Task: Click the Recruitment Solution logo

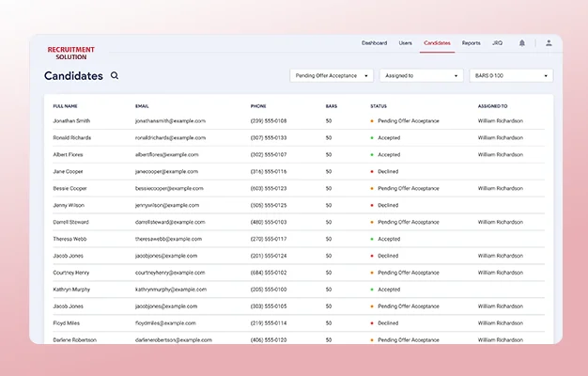Action: (x=70, y=53)
